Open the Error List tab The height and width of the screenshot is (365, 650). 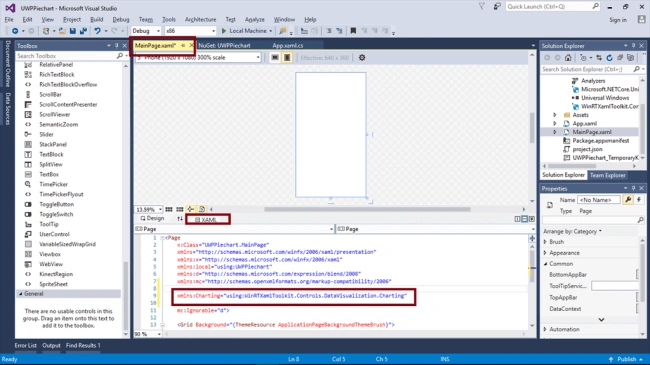26,346
